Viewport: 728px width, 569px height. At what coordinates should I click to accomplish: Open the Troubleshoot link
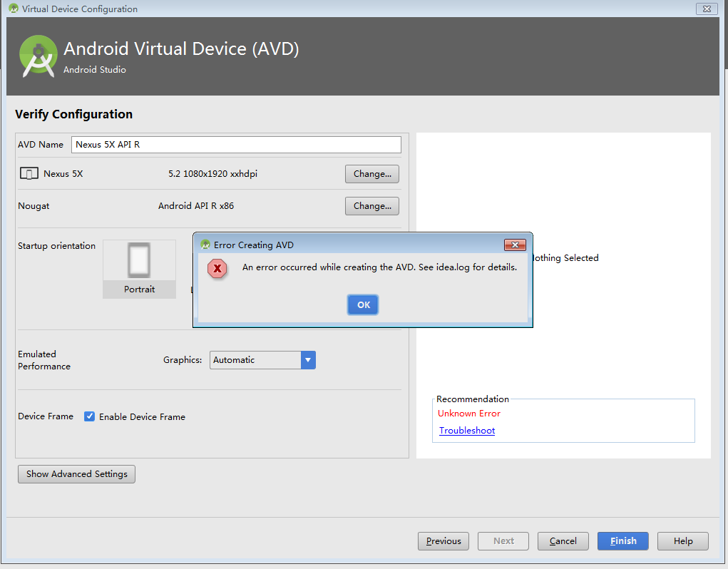(x=467, y=430)
